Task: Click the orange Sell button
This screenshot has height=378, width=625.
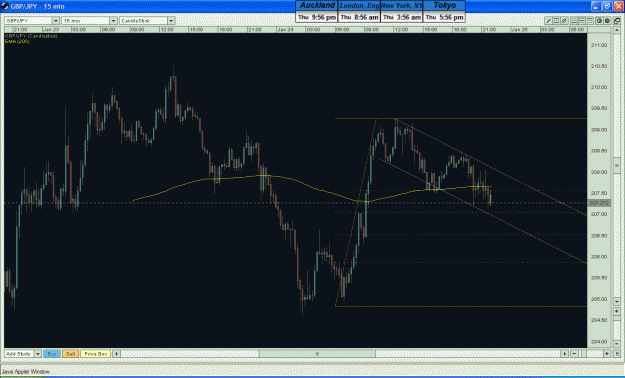Action: [70, 354]
